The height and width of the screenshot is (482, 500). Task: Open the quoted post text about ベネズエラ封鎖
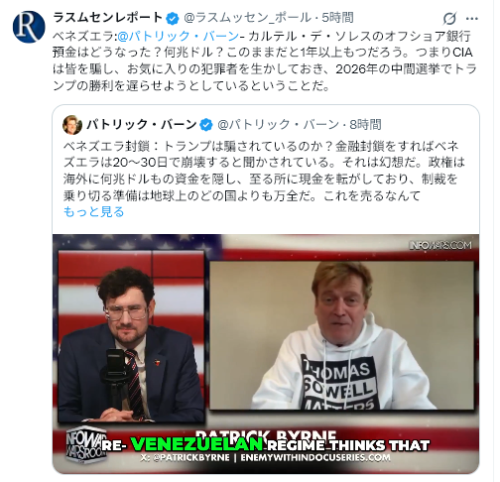263,171
